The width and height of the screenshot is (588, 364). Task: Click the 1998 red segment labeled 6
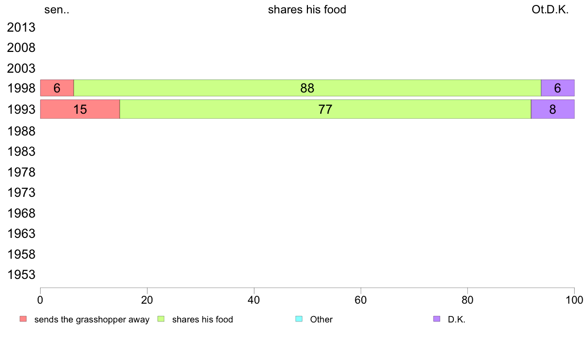57,88
